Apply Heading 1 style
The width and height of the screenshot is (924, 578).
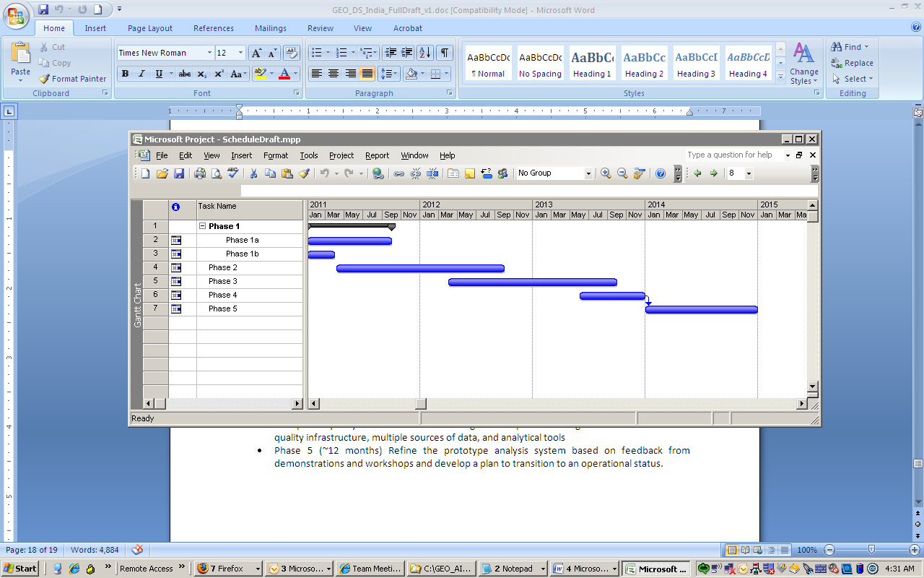593,64
